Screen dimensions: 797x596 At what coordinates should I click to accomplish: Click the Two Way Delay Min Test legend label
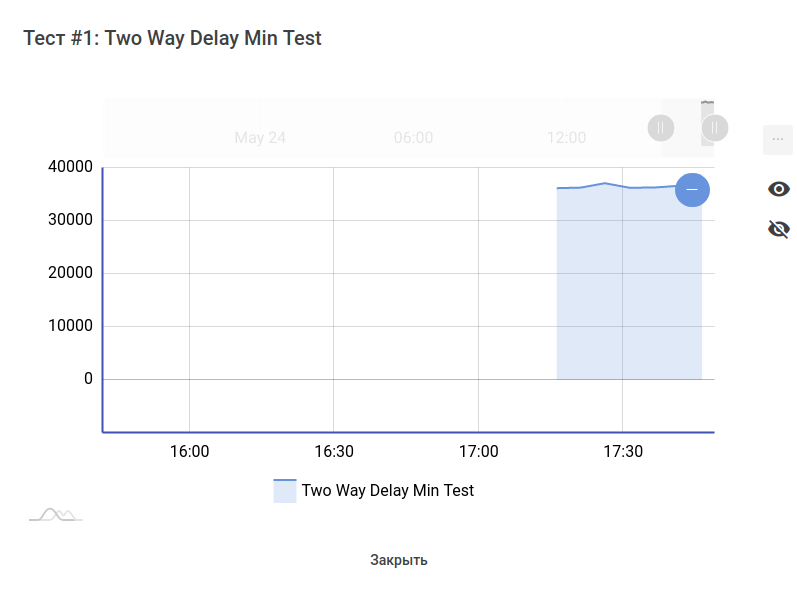pyautogui.click(x=387, y=491)
